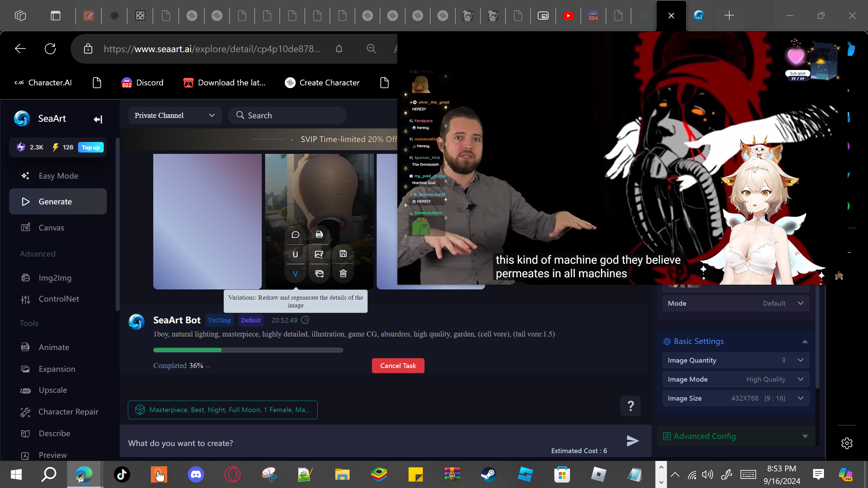Image resolution: width=868 pixels, height=488 pixels.
Task: Click the address bar URL
Action: (x=212, y=49)
